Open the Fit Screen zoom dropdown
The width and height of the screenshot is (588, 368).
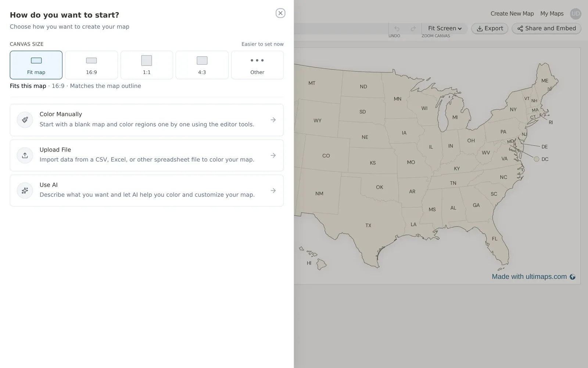coord(445,28)
